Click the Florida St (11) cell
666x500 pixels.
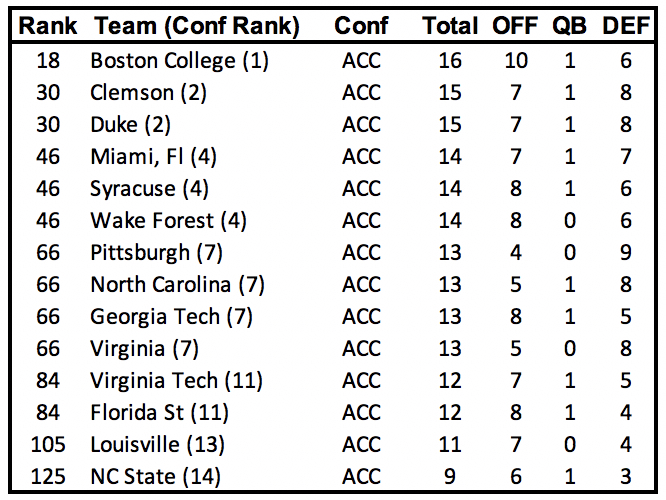click(160, 412)
